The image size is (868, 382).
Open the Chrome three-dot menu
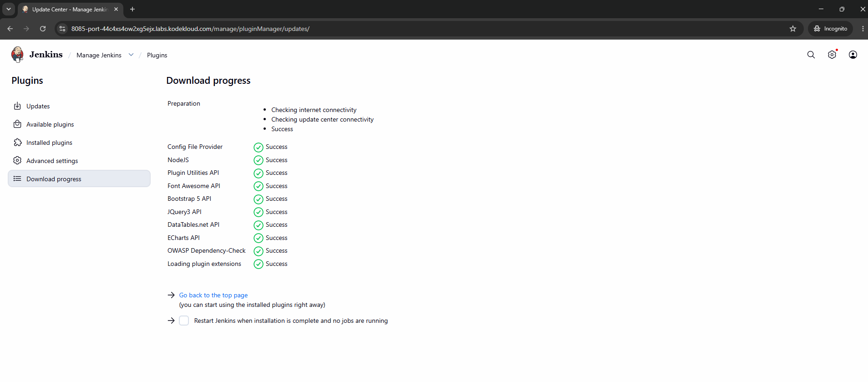[863, 29]
